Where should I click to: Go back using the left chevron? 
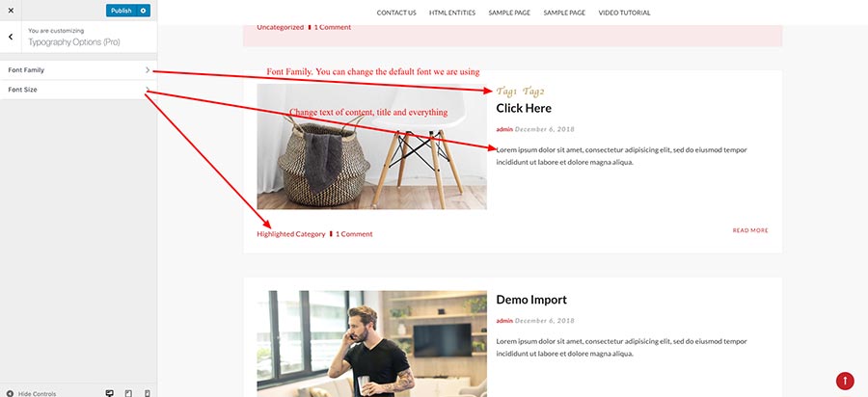coord(11,37)
